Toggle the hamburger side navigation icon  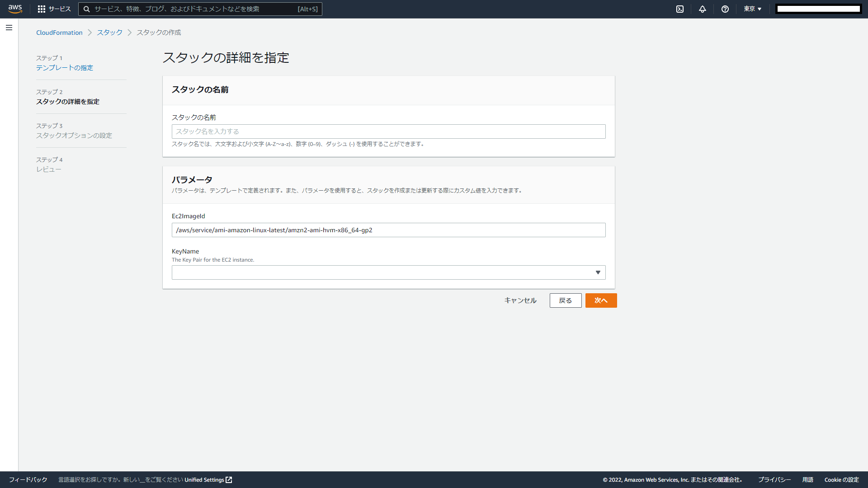(x=9, y=28)
